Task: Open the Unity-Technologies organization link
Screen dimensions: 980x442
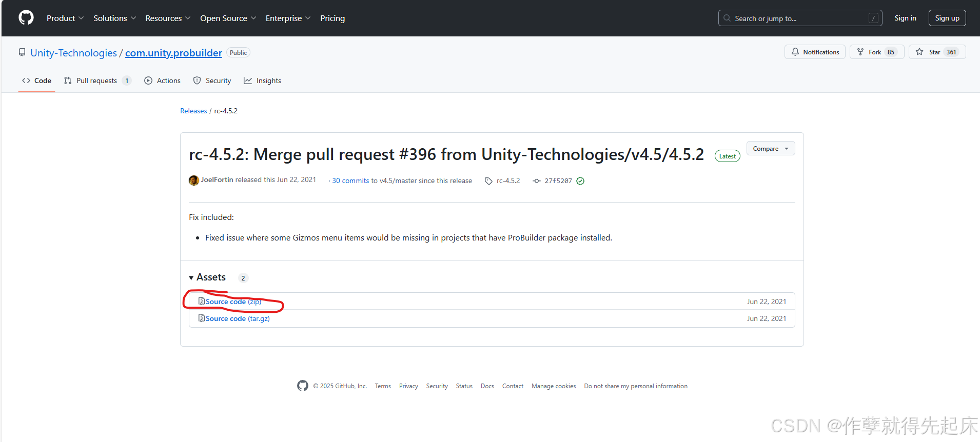Action: click(73, 53)
